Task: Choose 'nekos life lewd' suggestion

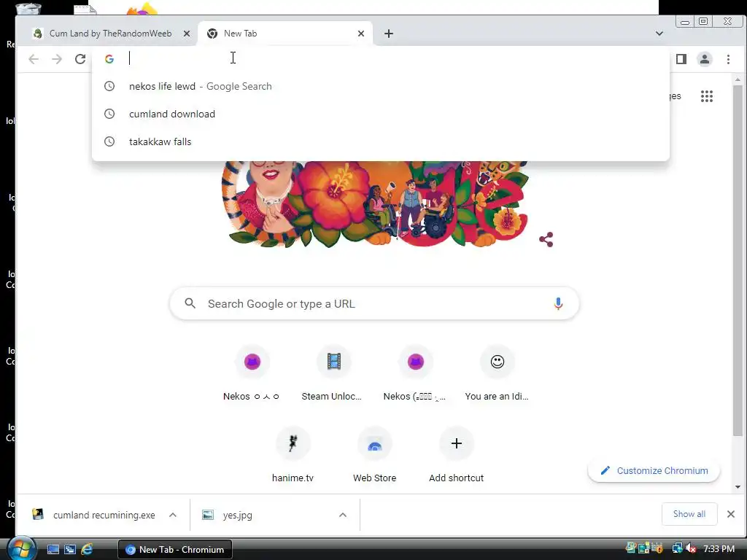Action: (x=381, y=86)
